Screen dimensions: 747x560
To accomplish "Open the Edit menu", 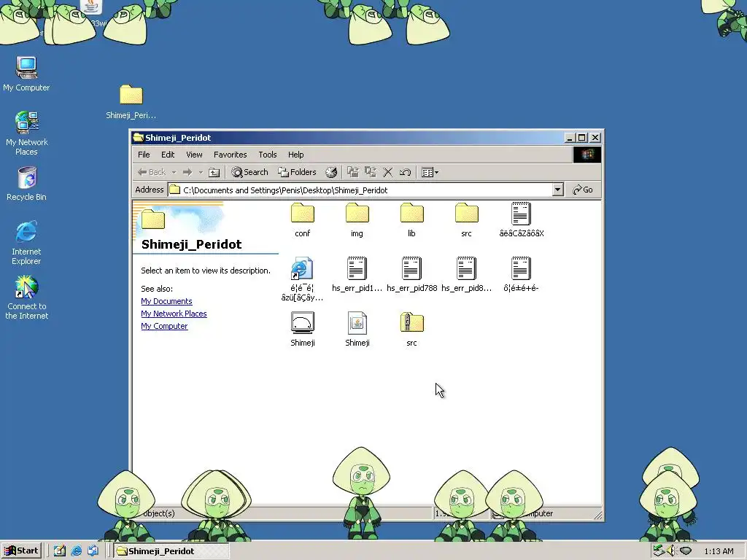I will [168, 155].
